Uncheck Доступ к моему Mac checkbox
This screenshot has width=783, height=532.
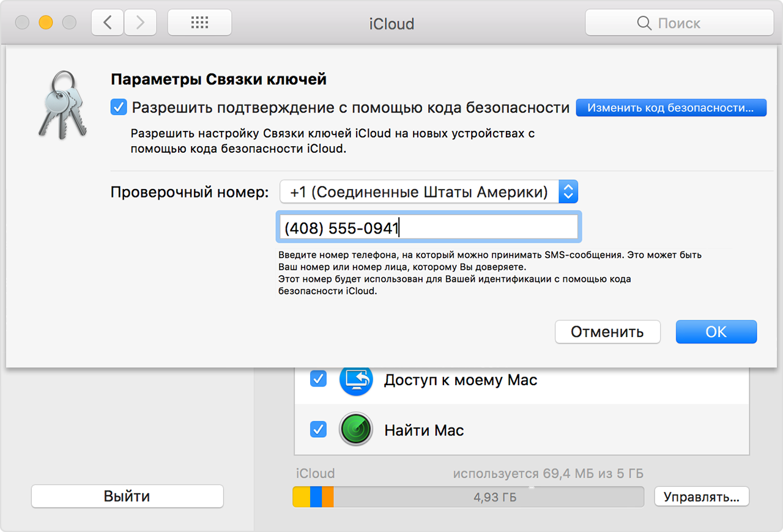point(318,379)
